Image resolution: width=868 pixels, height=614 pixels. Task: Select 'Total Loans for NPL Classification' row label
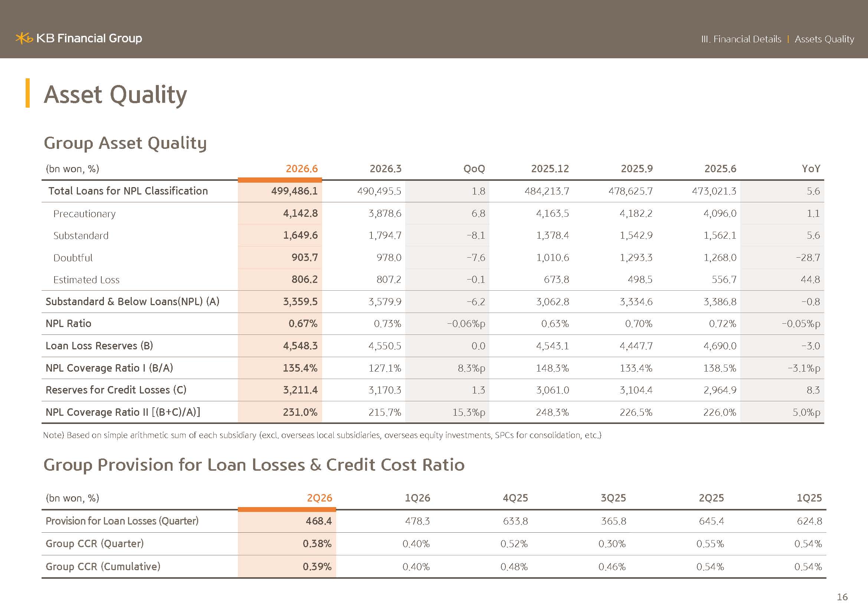(x=128, y=191)
